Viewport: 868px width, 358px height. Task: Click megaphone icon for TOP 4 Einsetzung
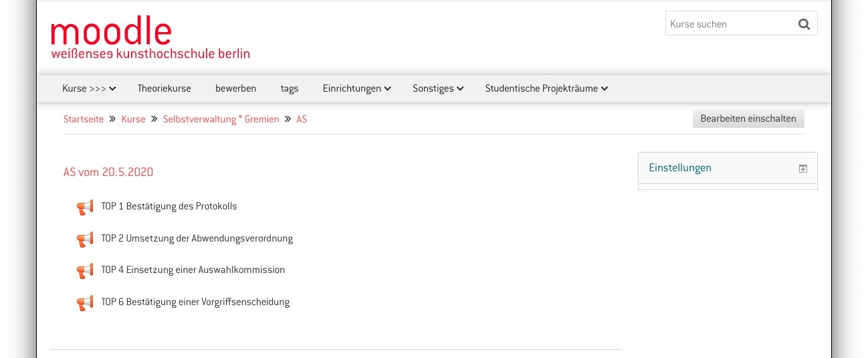point(85,271)
